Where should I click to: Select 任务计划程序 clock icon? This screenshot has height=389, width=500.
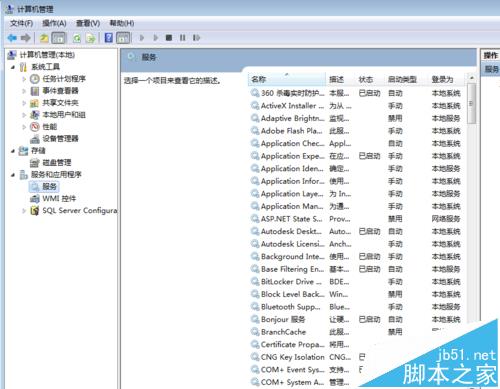(35, 79)
